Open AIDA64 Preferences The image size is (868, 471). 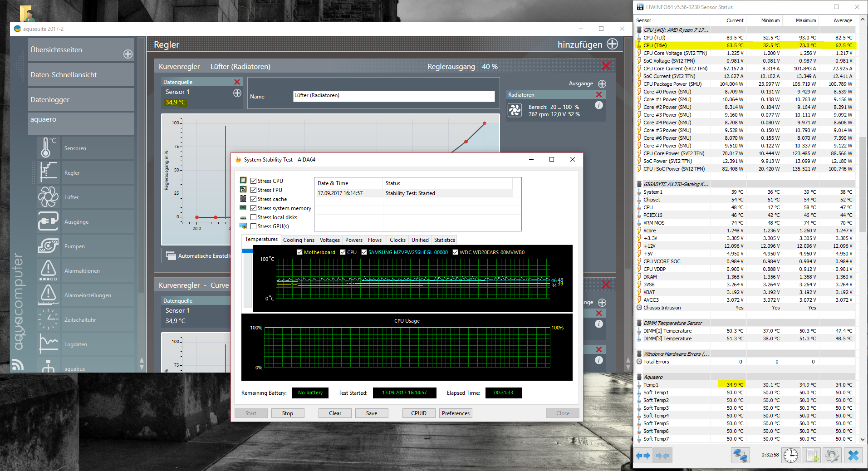coord(456,413)
